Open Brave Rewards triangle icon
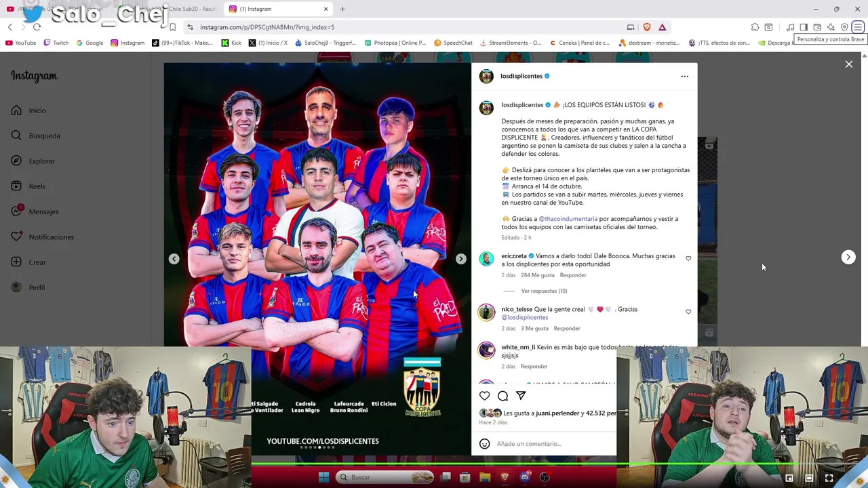Screen dimensions: 868x488 (662, 27)
